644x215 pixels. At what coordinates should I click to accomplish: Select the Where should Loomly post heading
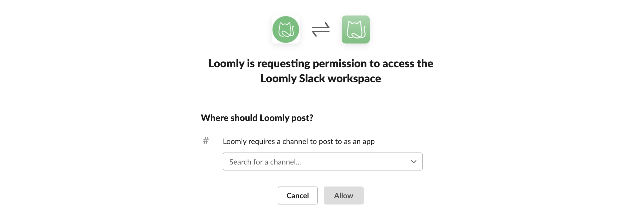coord(257,118)
